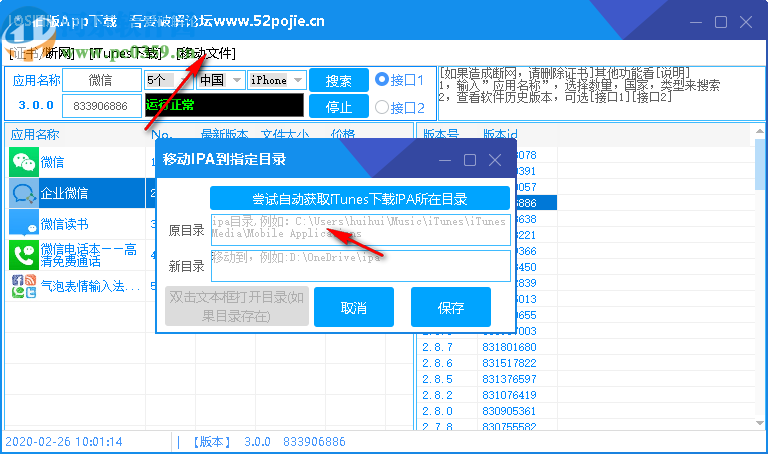
Task: Click version id 831376597
Action: coord(509,379)
